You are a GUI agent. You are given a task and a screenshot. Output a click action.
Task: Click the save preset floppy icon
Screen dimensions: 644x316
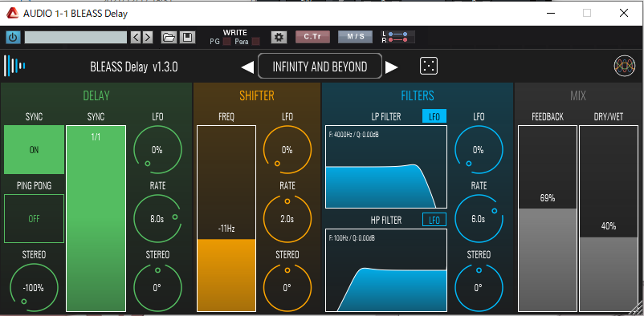pos(187,38)
